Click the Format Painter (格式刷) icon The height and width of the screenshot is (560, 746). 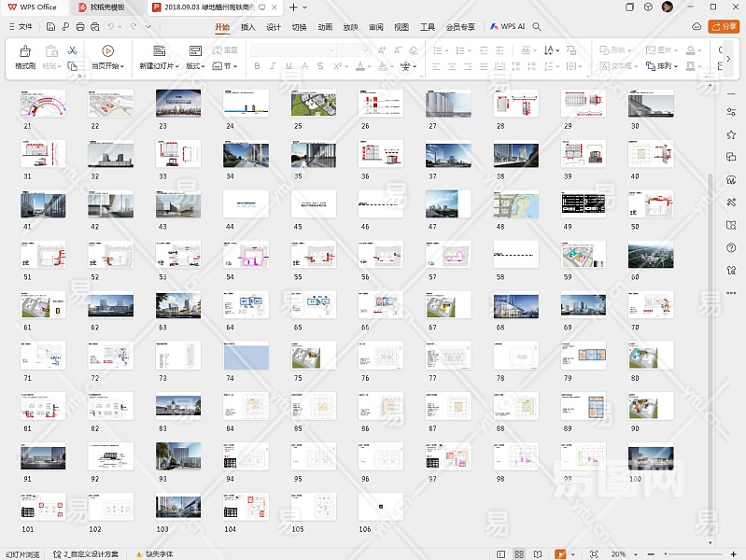(25, 51)
